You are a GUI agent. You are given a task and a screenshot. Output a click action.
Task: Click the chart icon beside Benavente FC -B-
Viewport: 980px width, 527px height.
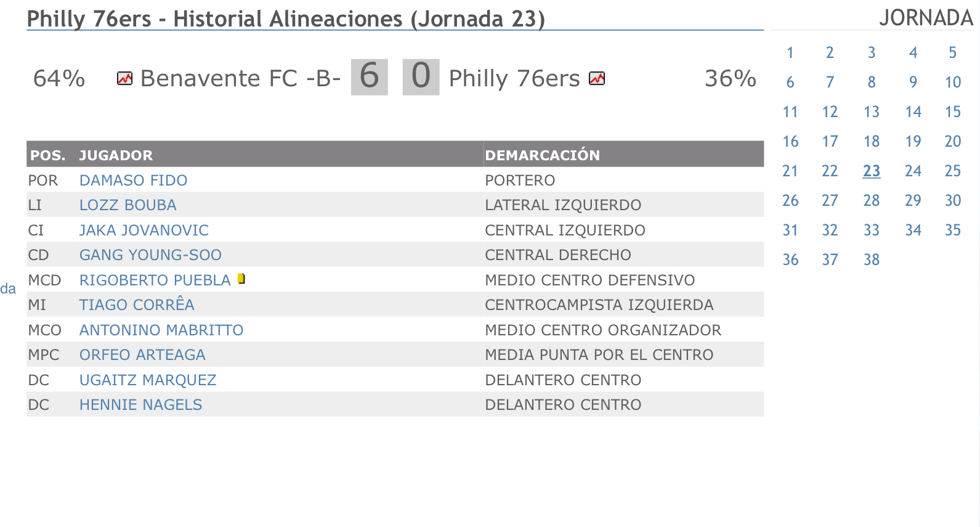tap(124, 78)
